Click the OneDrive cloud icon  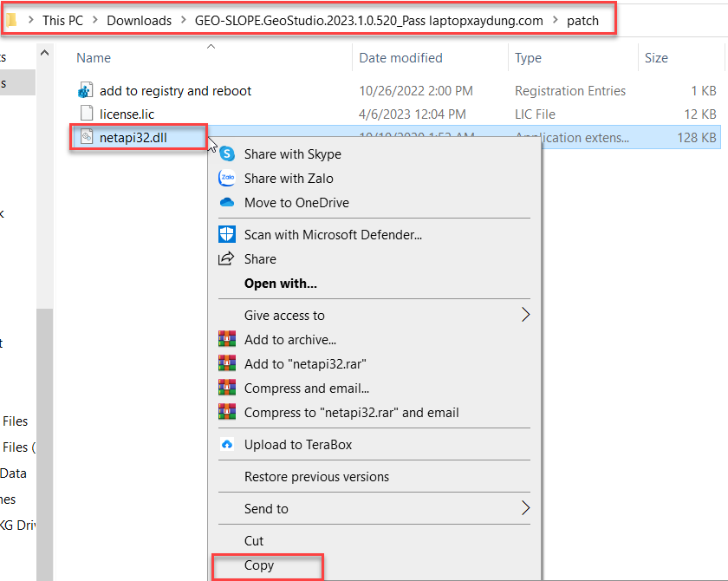pyautogui.click(x=227, y=202)
